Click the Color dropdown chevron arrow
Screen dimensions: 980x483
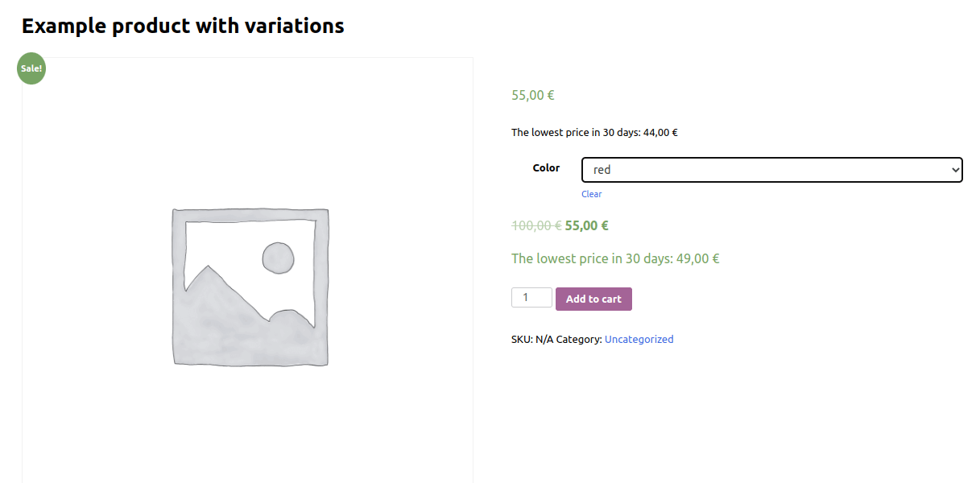coord(955,170)
